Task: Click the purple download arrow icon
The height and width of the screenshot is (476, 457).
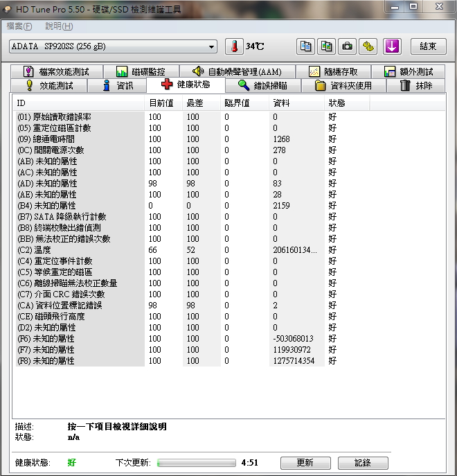Action: coord(392,46)
